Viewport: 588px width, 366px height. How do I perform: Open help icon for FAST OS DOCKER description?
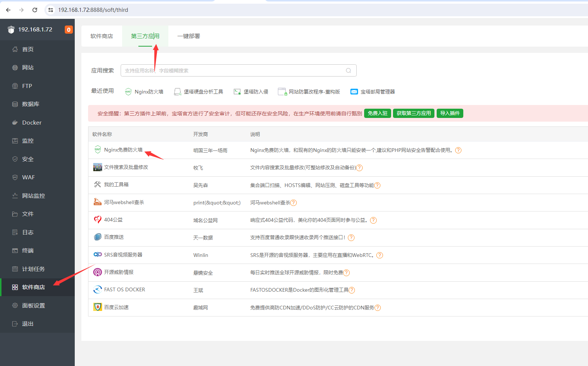point(352,290)
